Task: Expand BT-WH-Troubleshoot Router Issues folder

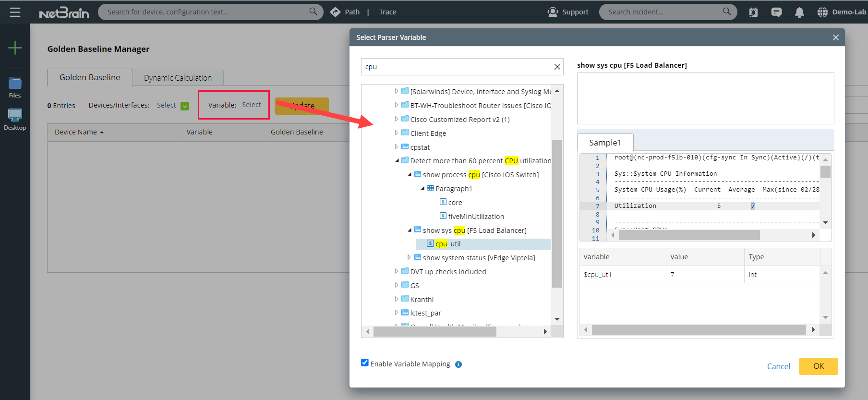Action: coord(396,105)
